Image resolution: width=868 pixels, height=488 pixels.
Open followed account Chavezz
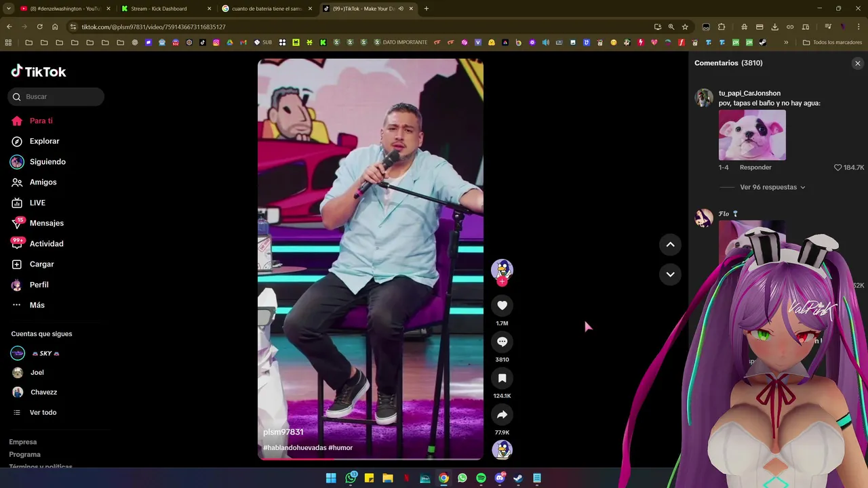click(43, 392)
